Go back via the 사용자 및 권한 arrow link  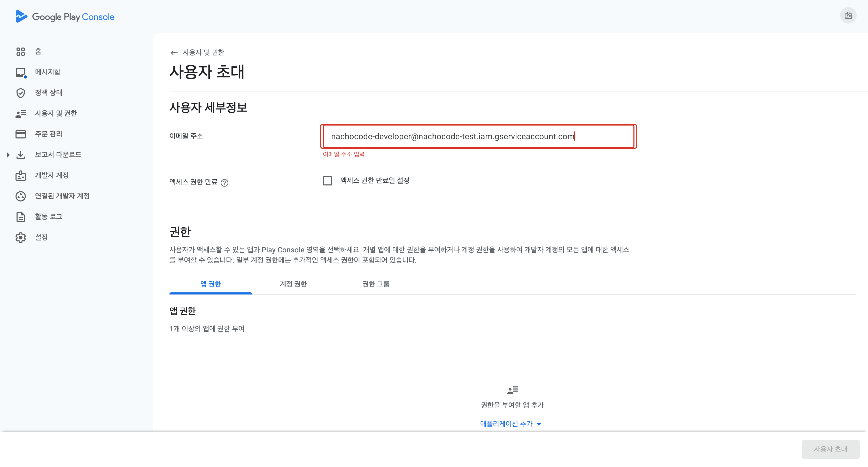[174, 52]
